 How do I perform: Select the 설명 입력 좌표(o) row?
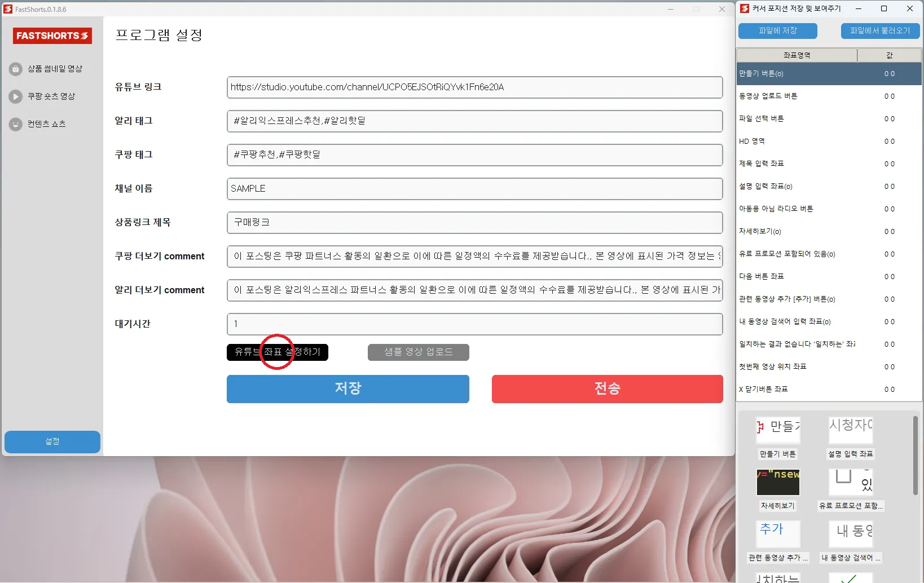pyautogui.click(x=829, y=187)
